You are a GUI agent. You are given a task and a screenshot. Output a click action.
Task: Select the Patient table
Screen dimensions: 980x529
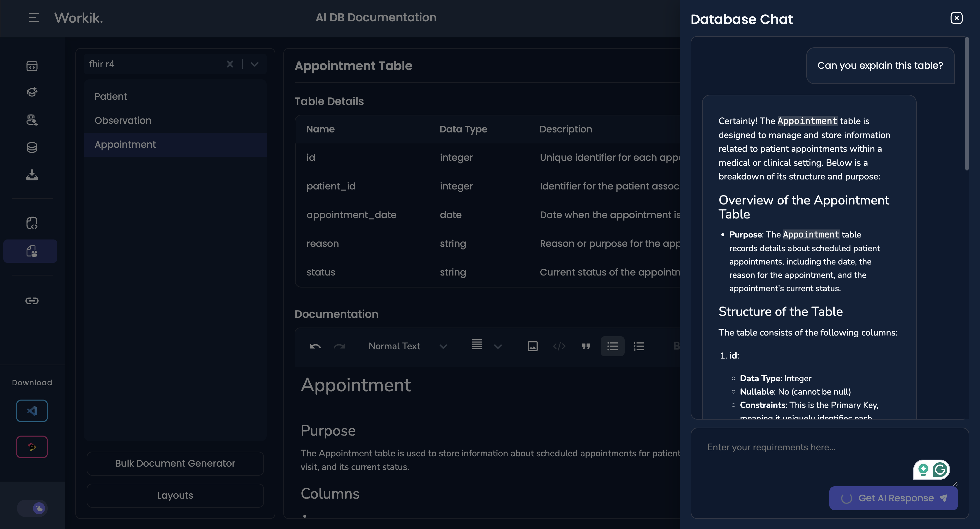coord(175,96)
